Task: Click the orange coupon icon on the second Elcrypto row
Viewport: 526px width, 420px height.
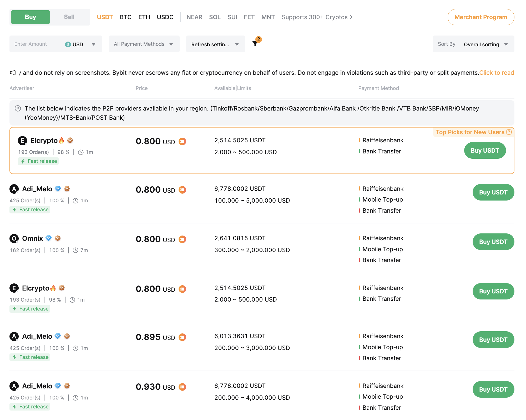Action: [182, 289]
